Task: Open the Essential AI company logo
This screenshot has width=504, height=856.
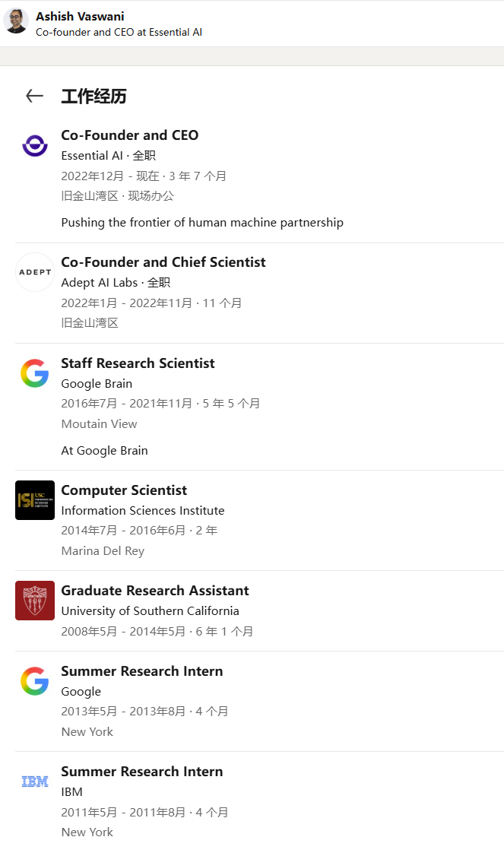Action: pyautogui.click(x=35, y=146)
